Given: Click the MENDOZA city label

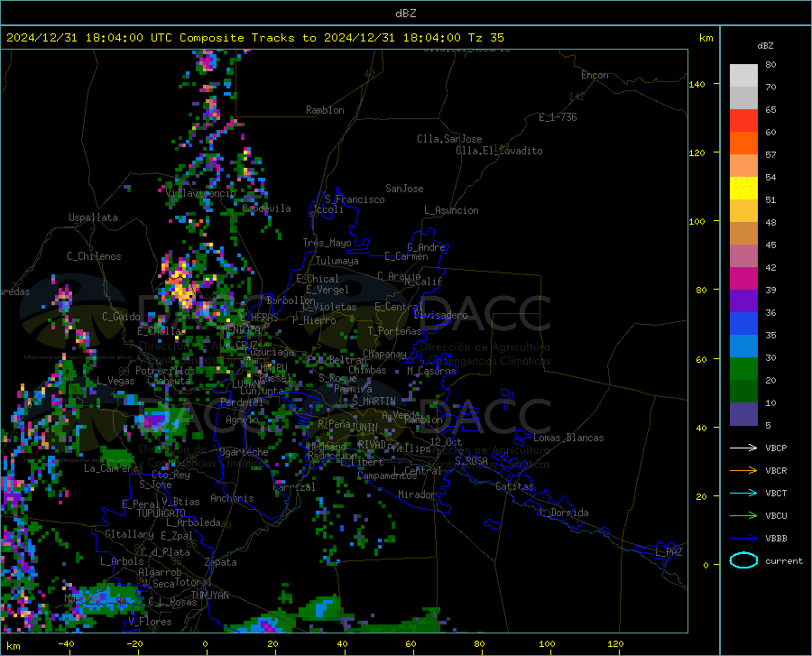Looking at the screenshot, I should pos(241,330).
